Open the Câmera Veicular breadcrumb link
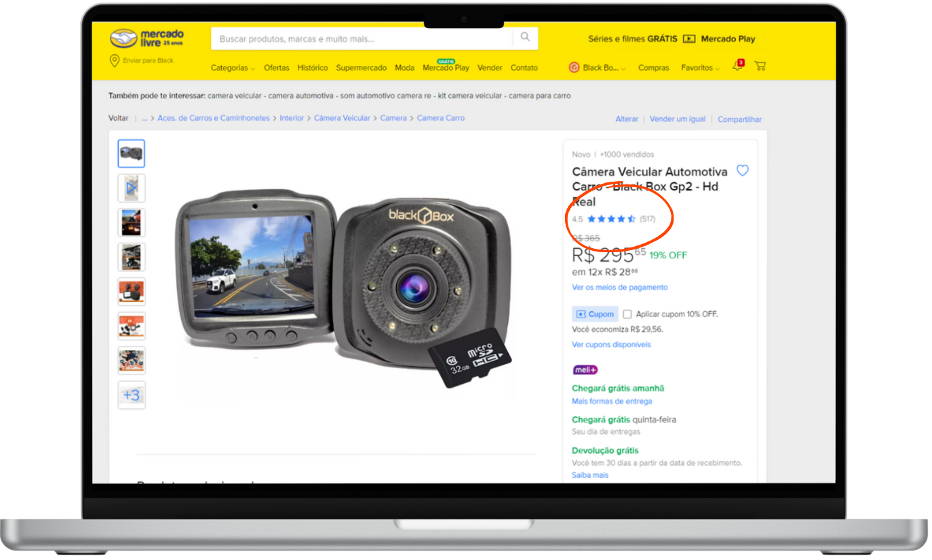The image size is (932, 560). 343,118
